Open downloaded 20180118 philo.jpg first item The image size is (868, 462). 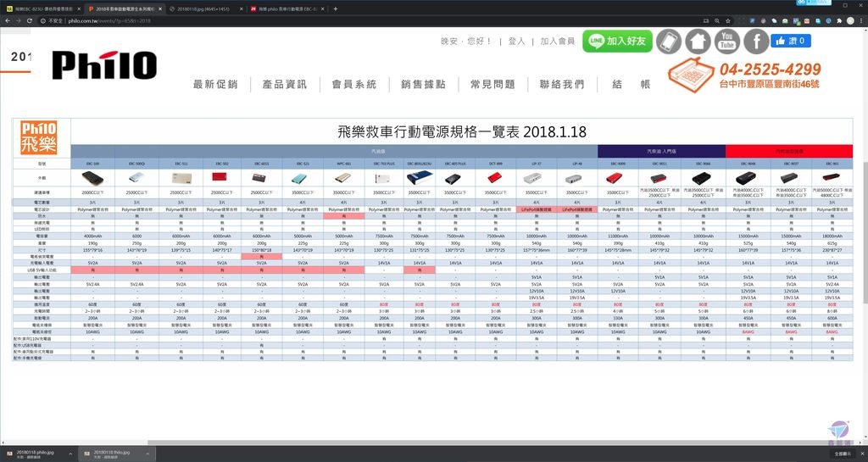(x=34, y=454)
